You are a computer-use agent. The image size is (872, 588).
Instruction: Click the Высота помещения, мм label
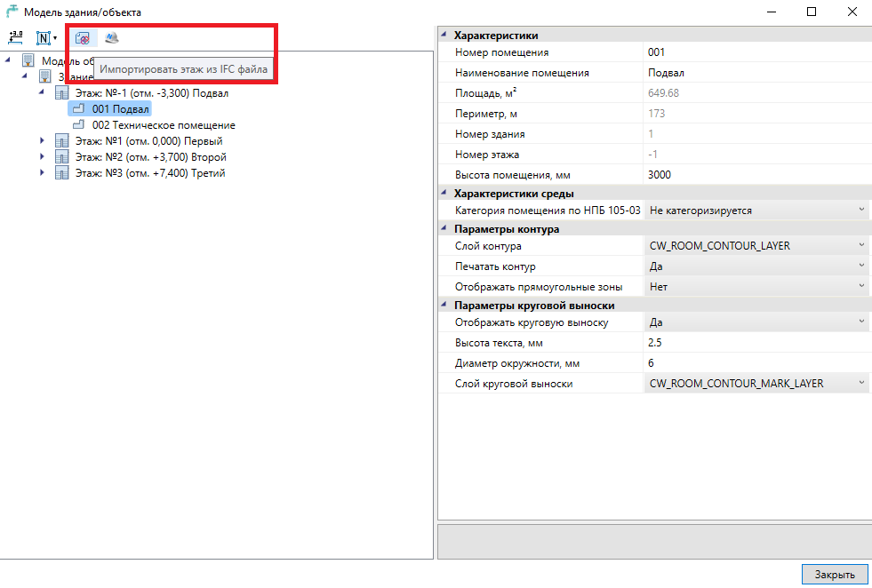tap(512, 175)
